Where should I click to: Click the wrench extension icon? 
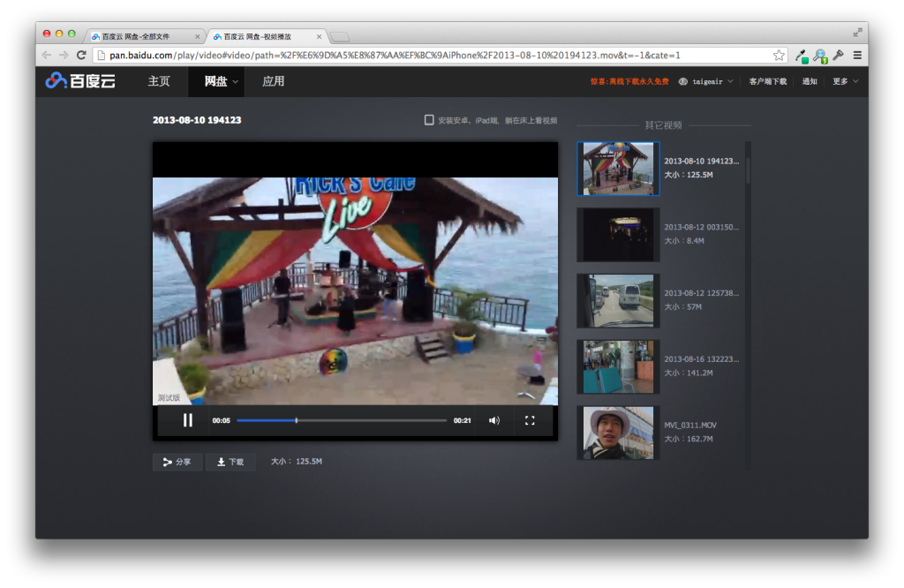(839, 56)
